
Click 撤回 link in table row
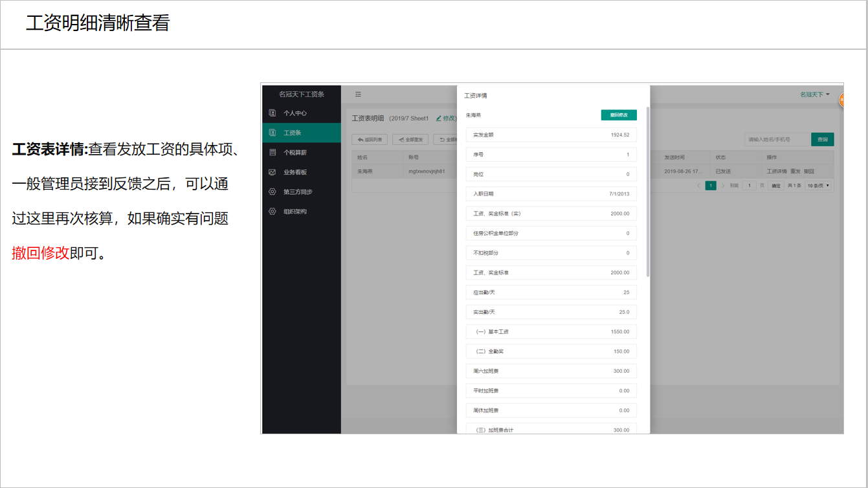pos(809,172)
